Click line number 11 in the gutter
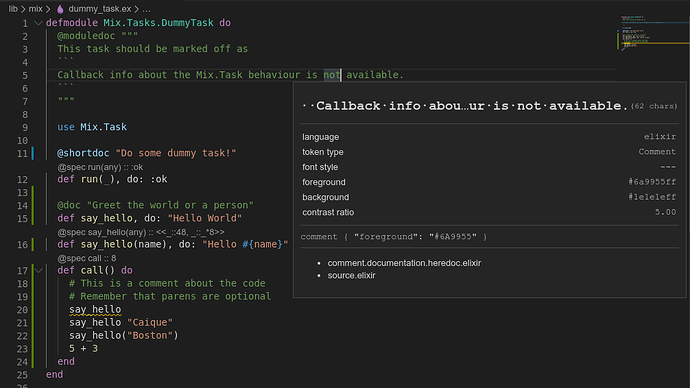Viewport: 690px width, 388px height. (x=22, y=154)
